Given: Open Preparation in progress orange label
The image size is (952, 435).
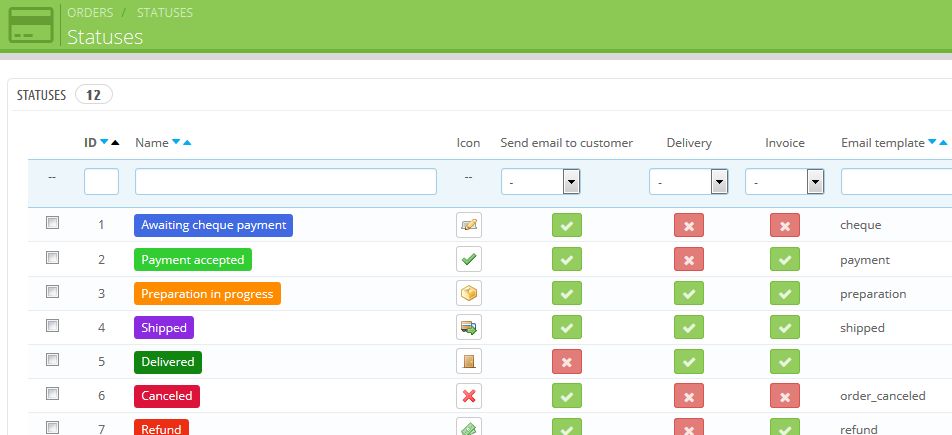Looking at the screenshot, I should [208, 293].
